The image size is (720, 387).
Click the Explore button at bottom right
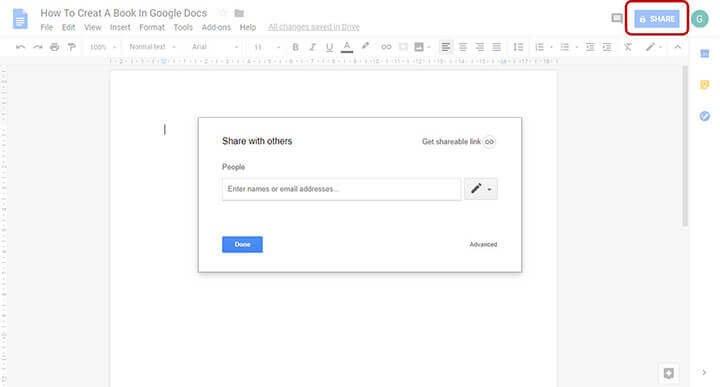click(669, 373)
